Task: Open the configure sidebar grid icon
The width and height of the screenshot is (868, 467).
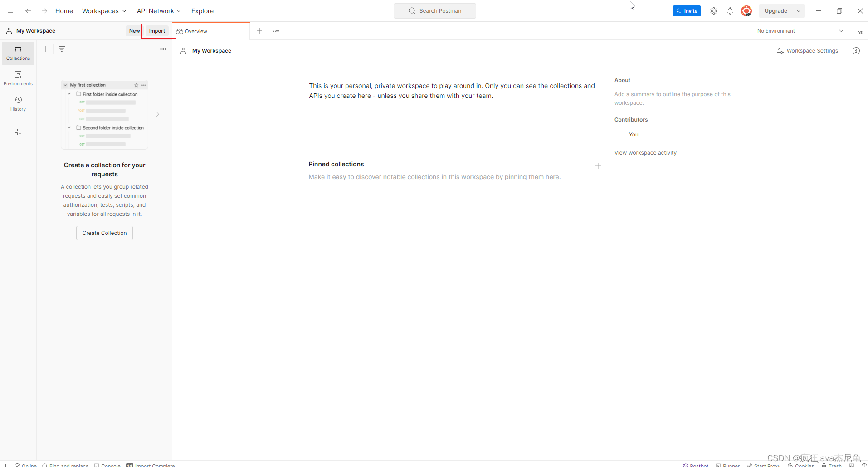Action: 18,132
